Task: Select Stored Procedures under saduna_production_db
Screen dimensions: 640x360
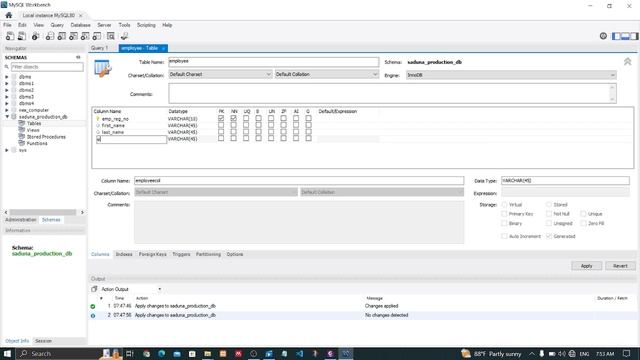Action: click(46, 137)
